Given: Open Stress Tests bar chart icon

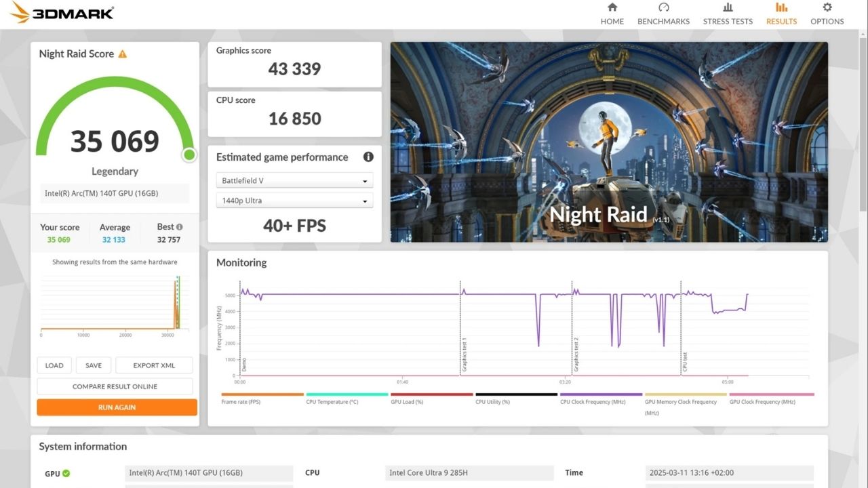Looking at the screenshot, I should coord(728,7).
